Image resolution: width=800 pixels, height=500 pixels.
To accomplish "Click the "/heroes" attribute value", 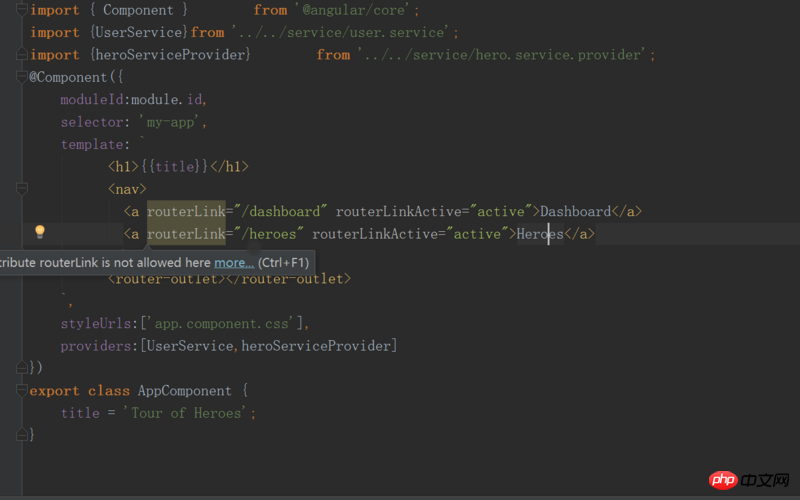I will pyautogui.click(x=269, y=234).
